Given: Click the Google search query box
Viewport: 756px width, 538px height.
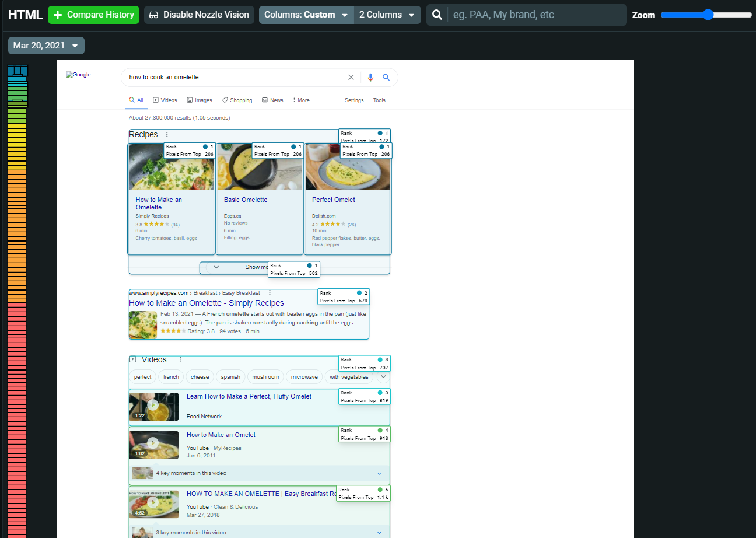Looking at the screenshot, I should [x=236, y=77].
